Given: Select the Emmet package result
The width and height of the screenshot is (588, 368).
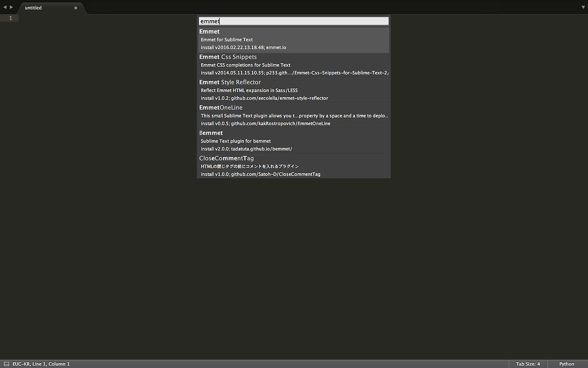Looking at the screenshot, I should coord(294,40).
